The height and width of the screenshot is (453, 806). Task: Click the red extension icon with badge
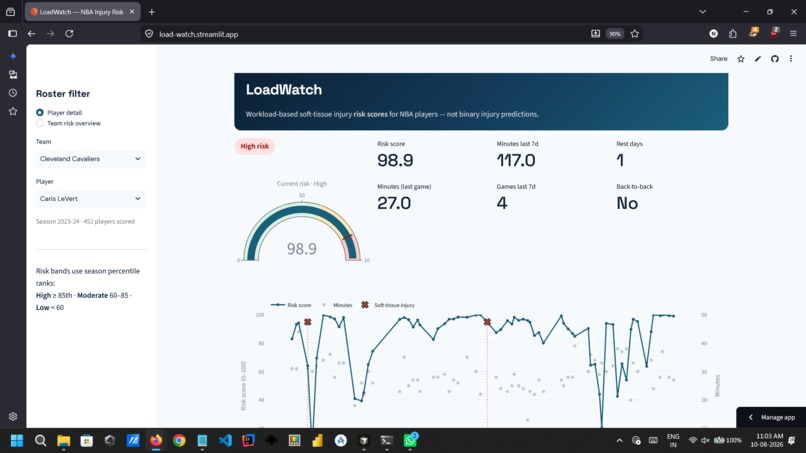pyautogui.click(x=774, y=33)
